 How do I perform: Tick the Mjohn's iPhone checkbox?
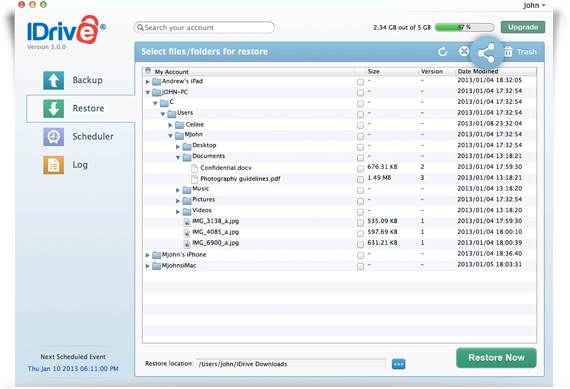[x=360, y=256]
